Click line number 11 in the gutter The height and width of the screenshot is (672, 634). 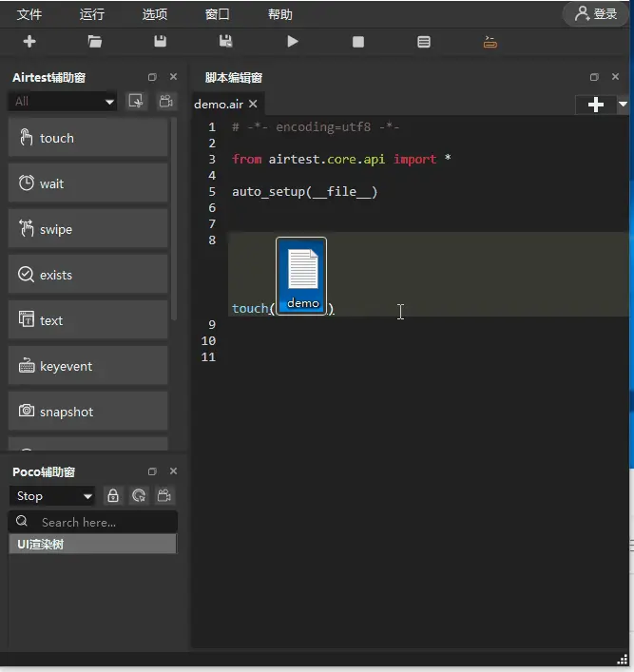(x=208, y=357)
